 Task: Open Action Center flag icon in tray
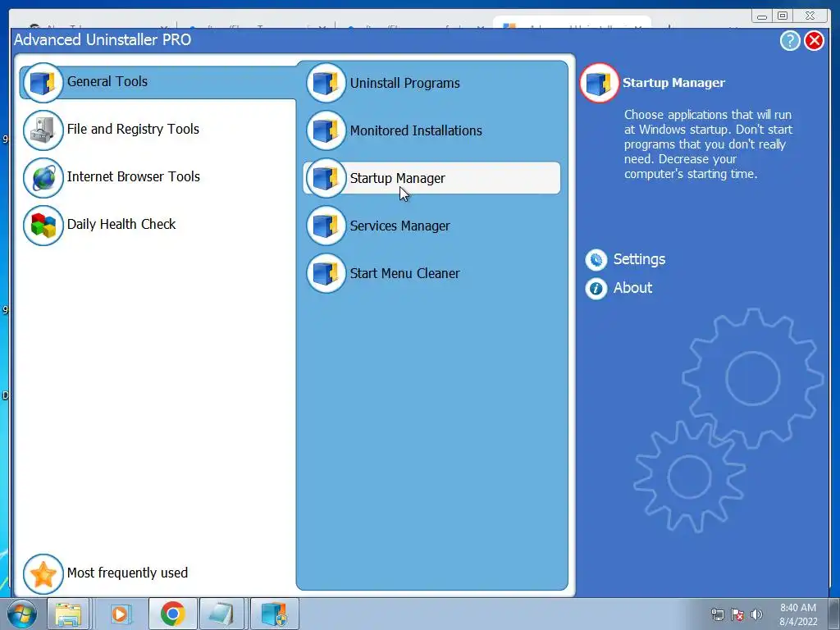point(737,614)
